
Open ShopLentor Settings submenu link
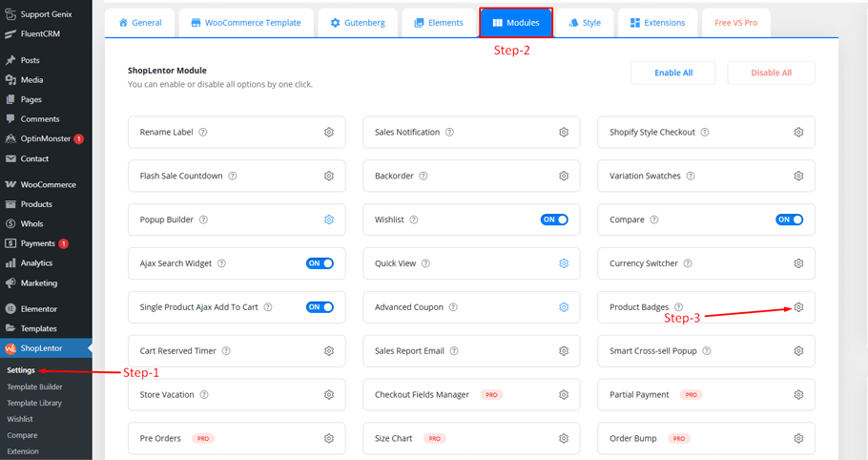[x=21, y=370]
